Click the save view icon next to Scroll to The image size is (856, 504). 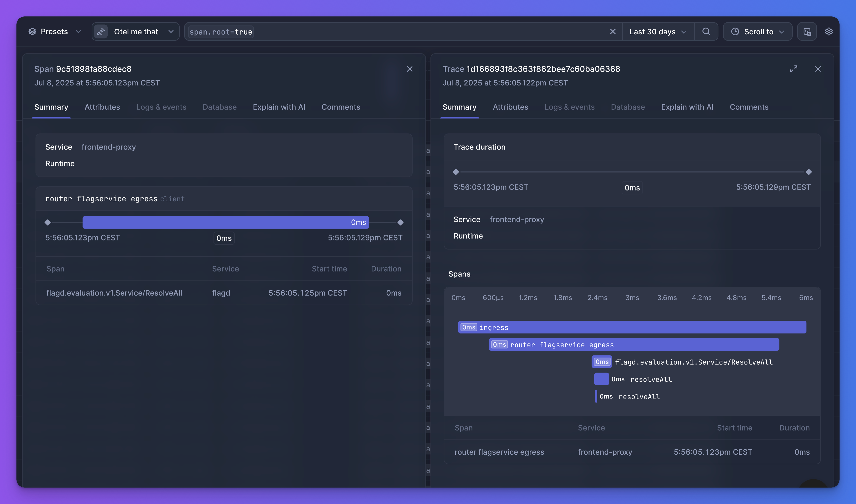[807, 32]
